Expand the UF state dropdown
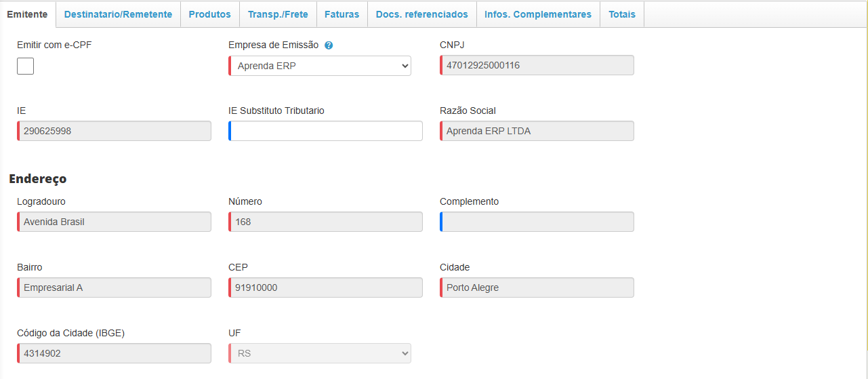 click(x=320, y=353)
